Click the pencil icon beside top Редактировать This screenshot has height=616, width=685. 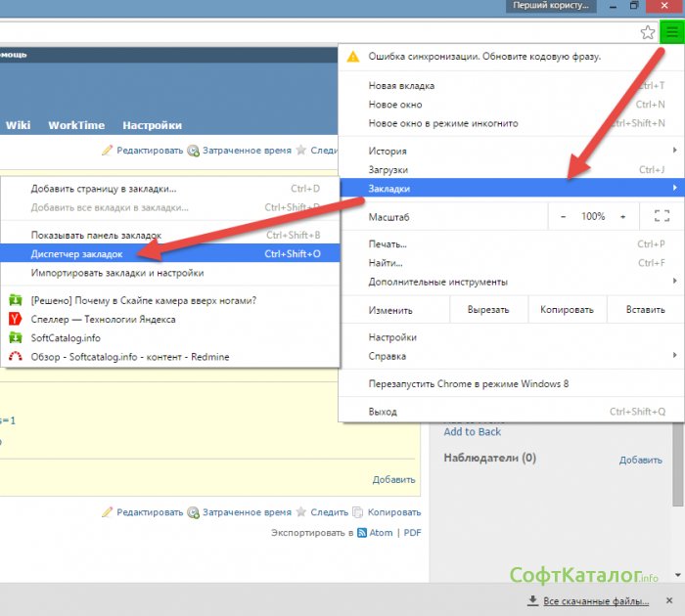click(108, 151)
